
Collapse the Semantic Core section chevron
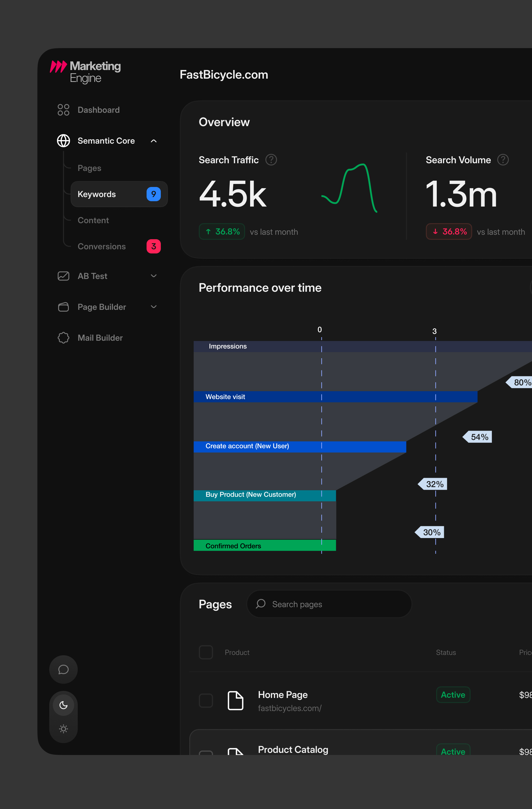[x=154, y=141]
